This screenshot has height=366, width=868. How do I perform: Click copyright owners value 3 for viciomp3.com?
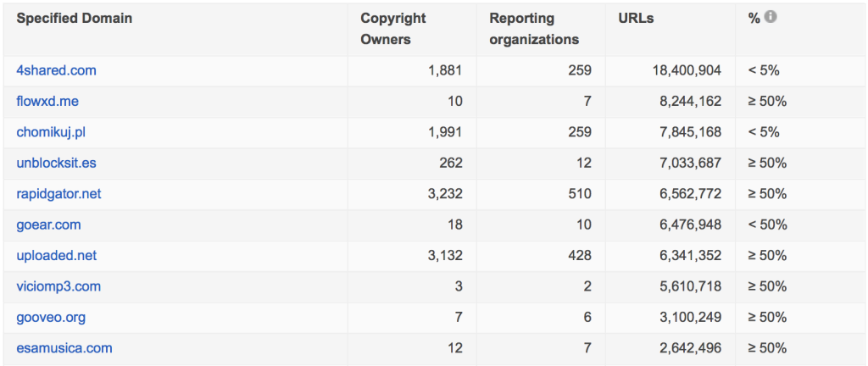point(459,286)
